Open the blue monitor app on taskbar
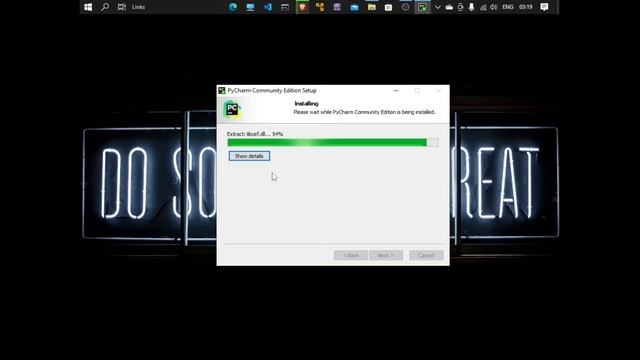 [250, 7]
